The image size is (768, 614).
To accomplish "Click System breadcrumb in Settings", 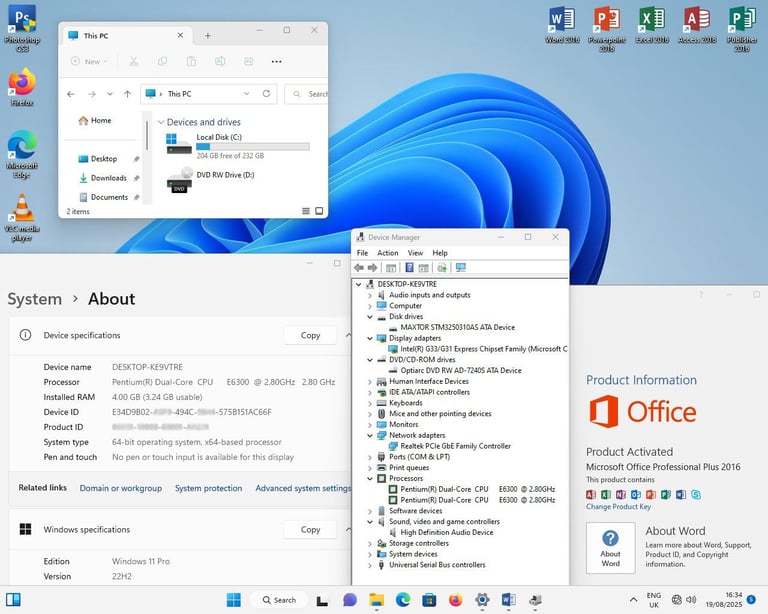I will coord(34,299).
